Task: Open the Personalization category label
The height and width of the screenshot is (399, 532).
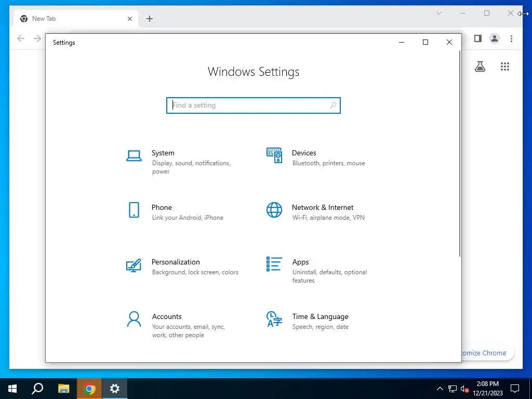Action: click(x=176, y=262)
